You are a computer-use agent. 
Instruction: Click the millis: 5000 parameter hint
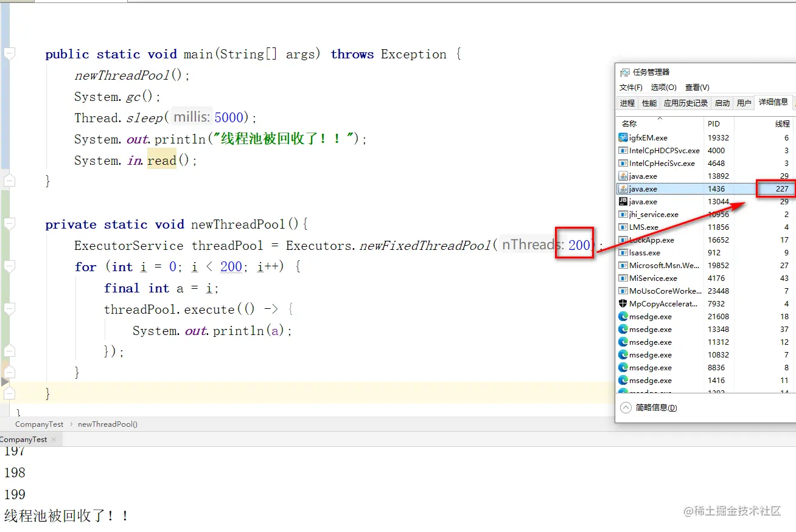coord(209,117)
